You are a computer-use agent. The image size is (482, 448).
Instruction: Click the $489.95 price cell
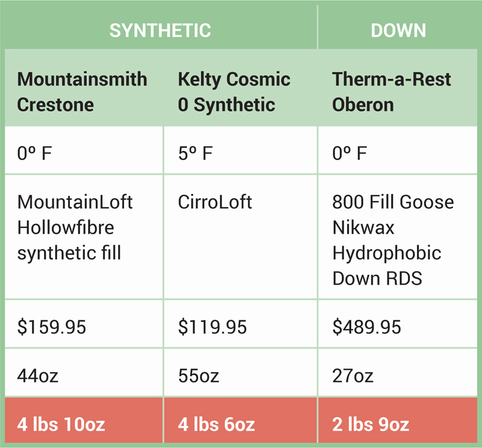(398, 323)
